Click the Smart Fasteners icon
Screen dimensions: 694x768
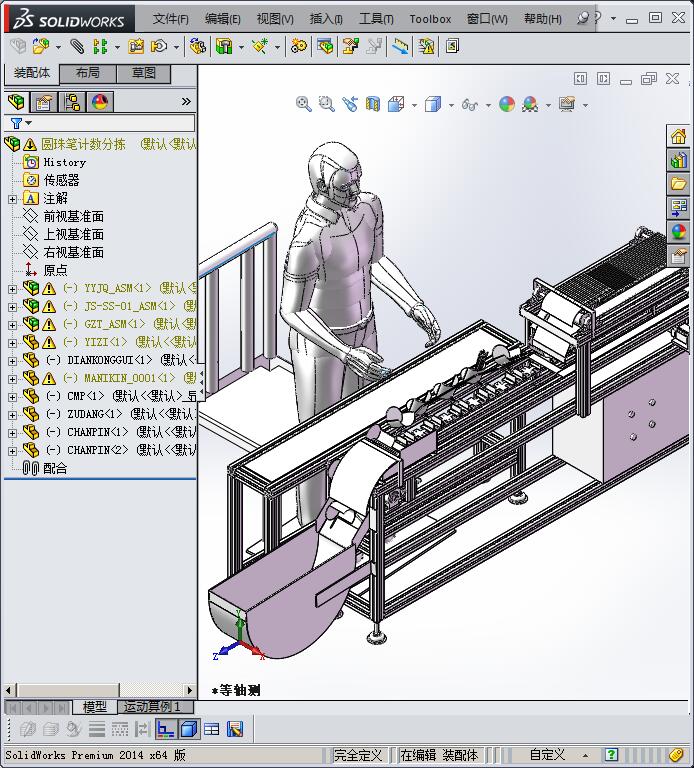pos(136,47)
